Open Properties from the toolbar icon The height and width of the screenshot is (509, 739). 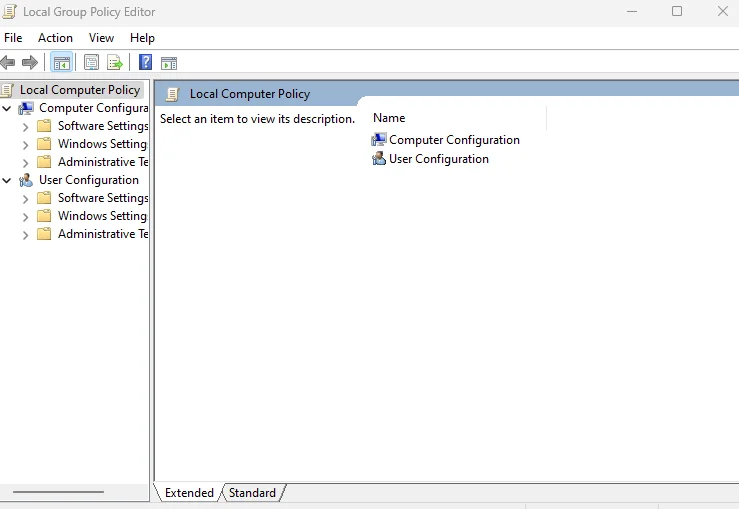pyautogui.click(x=92, y=63)
